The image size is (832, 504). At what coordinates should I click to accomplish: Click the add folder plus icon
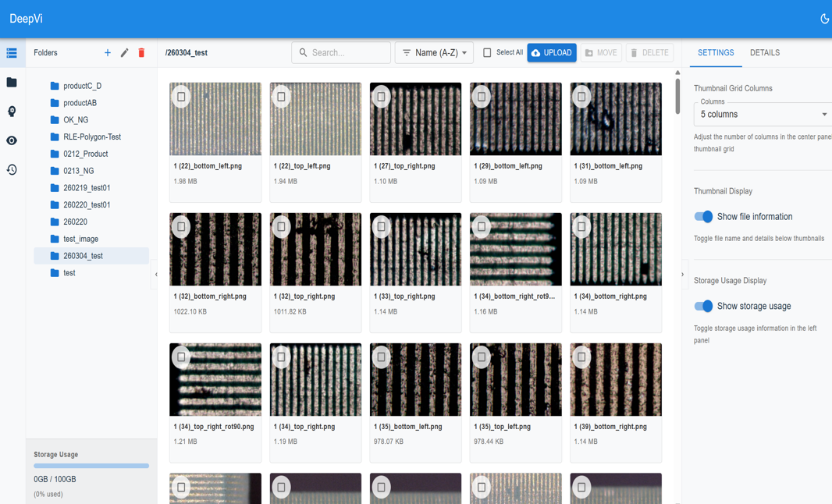108,53
